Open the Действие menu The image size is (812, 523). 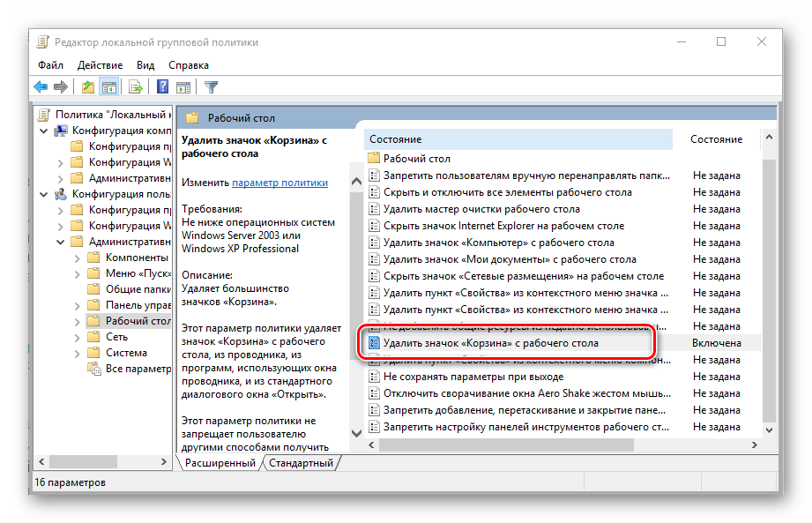(100, 65)
